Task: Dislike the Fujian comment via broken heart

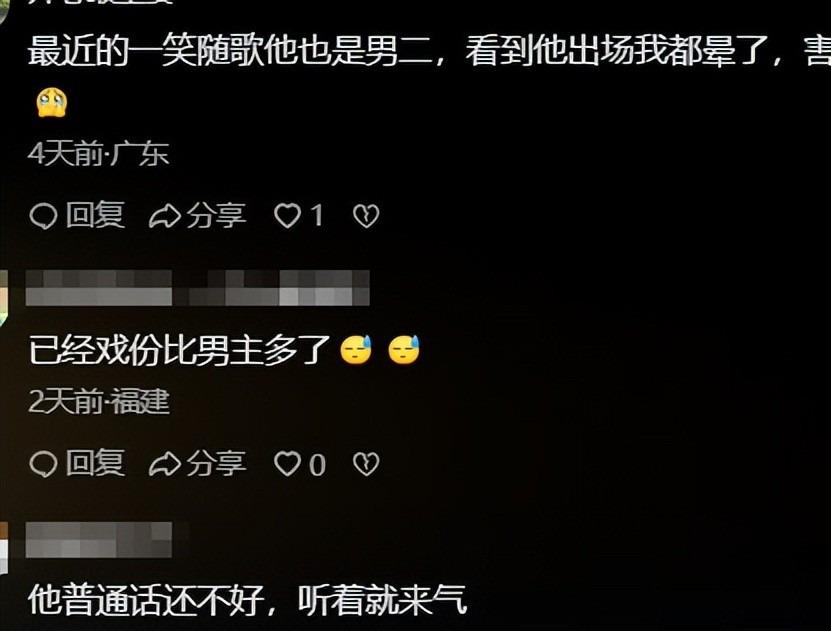Action: (366, 465)
